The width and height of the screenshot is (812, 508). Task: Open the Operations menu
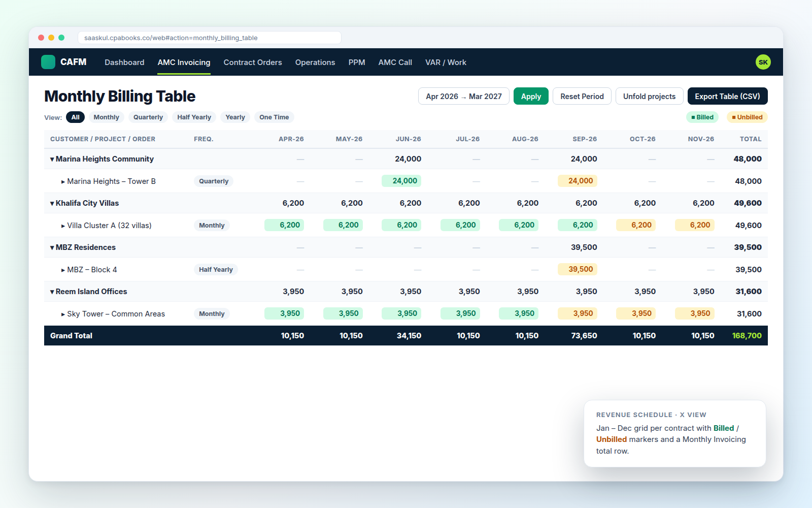click(315, 62)
